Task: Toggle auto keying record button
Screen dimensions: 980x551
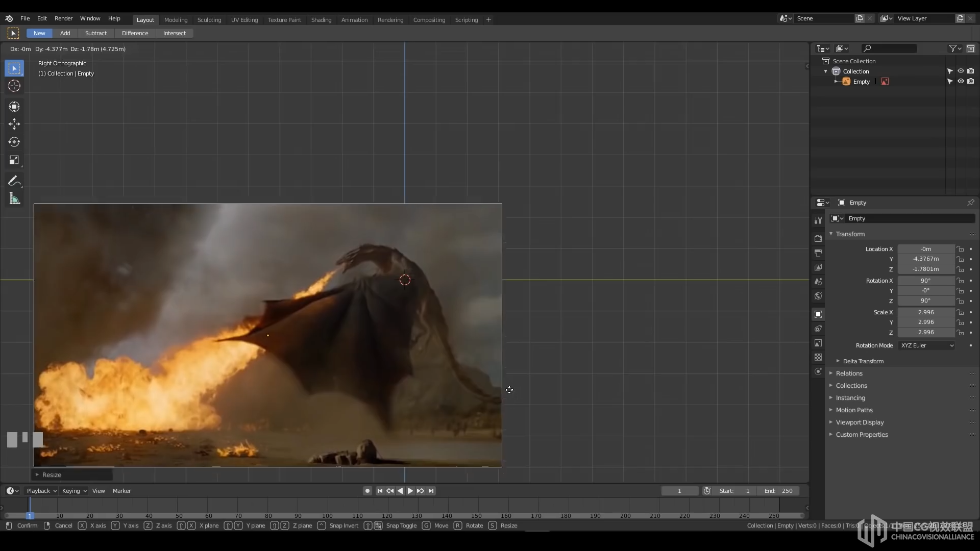Action: (367, 491)
